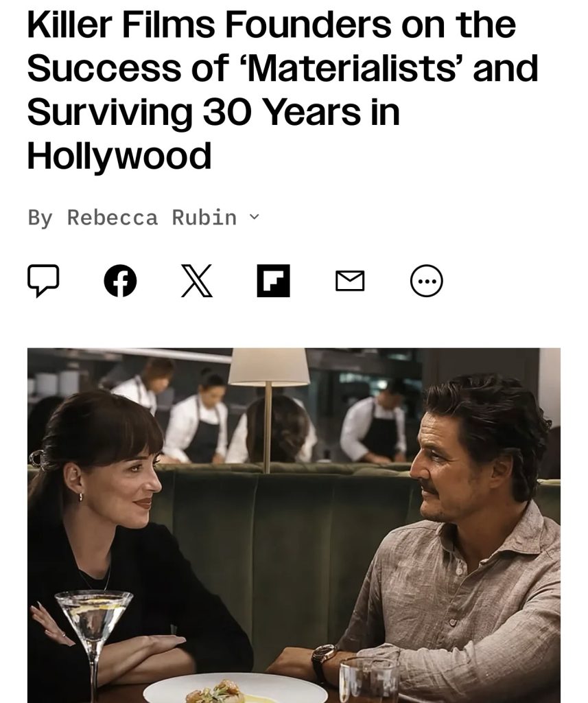This screenshot has height=703, width=588.
Task: Click "Surviving 30 Years in" headline line
Action: (x=213, y=112)
